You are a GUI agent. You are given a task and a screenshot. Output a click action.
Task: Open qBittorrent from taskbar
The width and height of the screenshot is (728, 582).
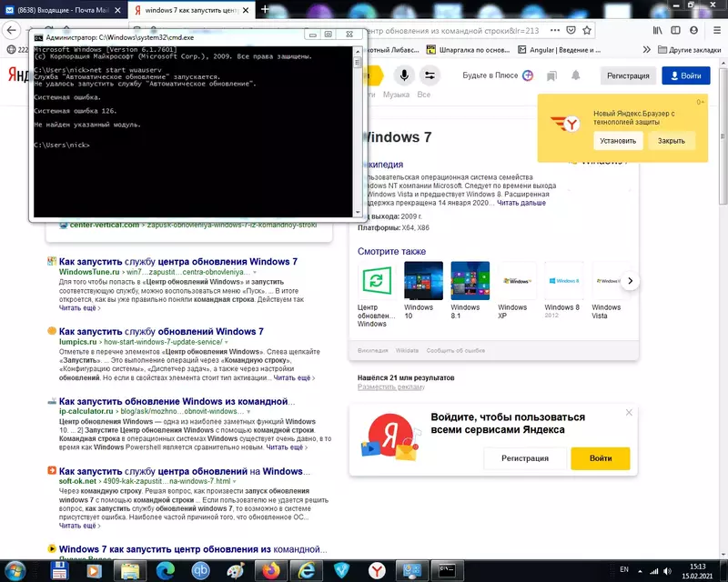point(200,570)
